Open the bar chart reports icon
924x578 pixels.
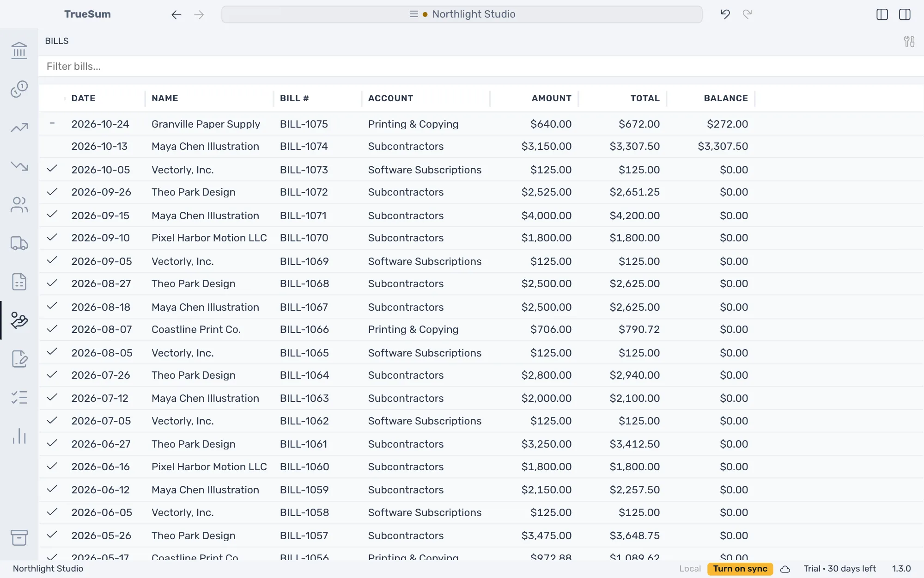pos(19,436)
